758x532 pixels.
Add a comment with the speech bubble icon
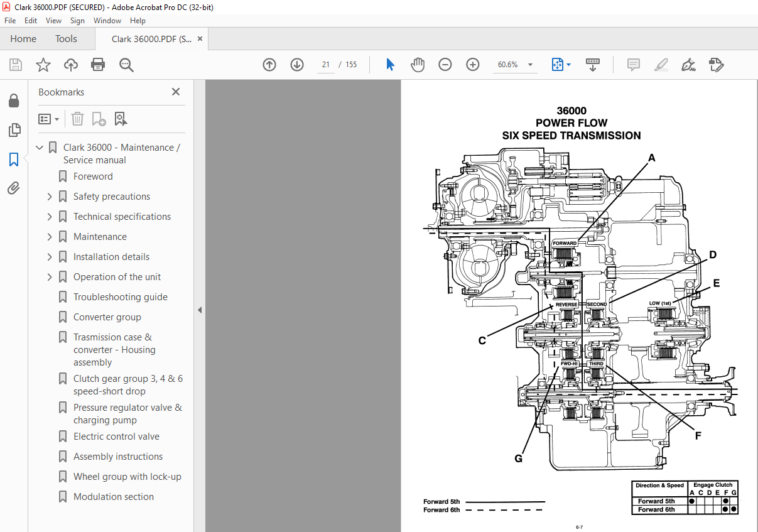coord(633,65)
